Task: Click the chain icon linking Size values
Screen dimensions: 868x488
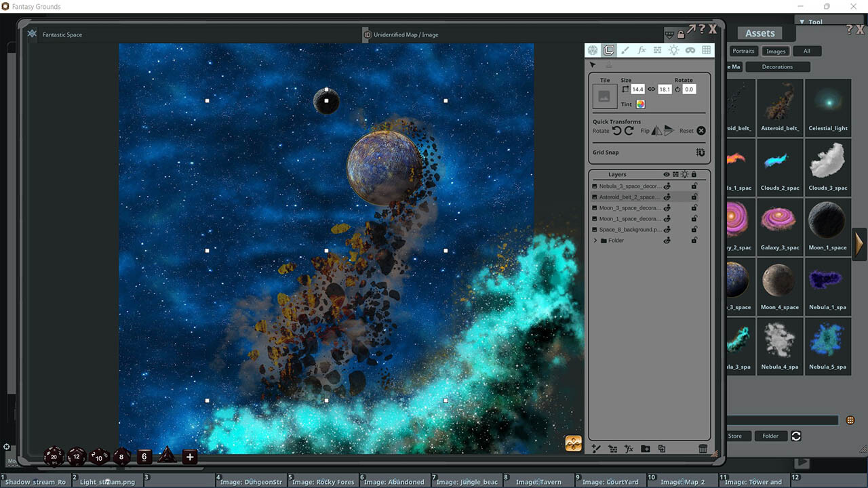Action: 652,89
